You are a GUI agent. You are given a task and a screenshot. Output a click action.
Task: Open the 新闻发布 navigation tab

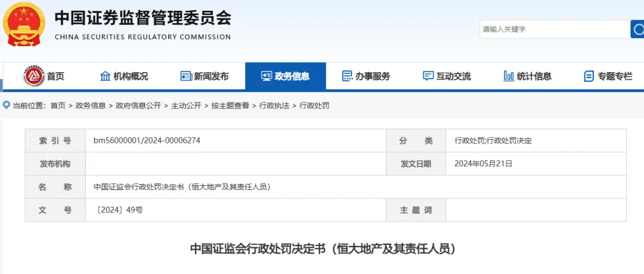tap(205, 76)
